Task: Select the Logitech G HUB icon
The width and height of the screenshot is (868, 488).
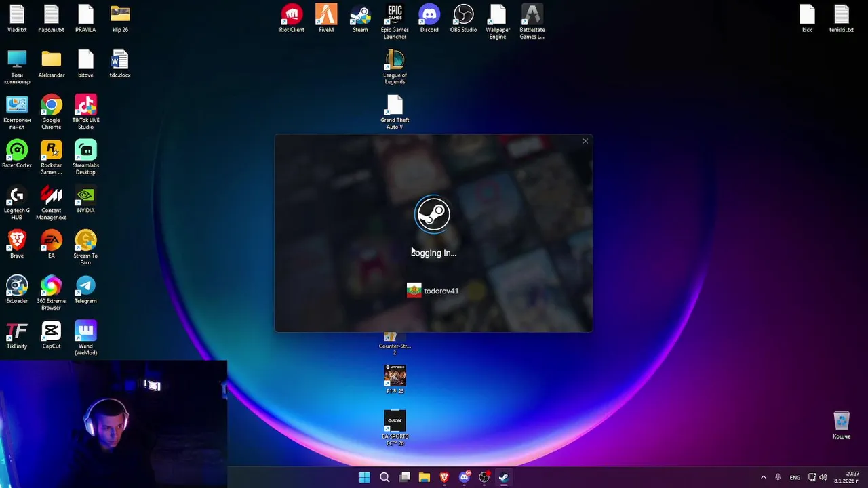Action: (x=17, y=203)
